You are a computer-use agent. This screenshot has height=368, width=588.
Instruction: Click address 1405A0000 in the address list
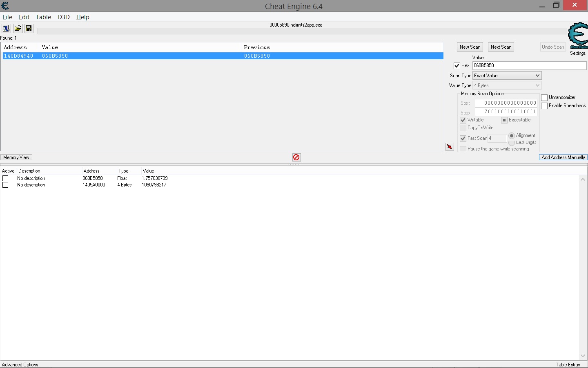tap(94, 185)
